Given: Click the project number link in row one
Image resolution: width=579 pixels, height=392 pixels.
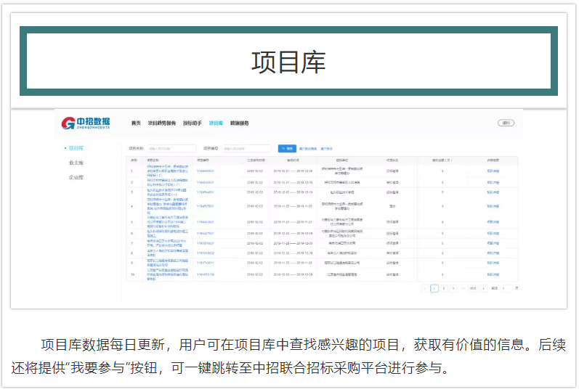Looking at the screenshot, I should tap(206, 171).
